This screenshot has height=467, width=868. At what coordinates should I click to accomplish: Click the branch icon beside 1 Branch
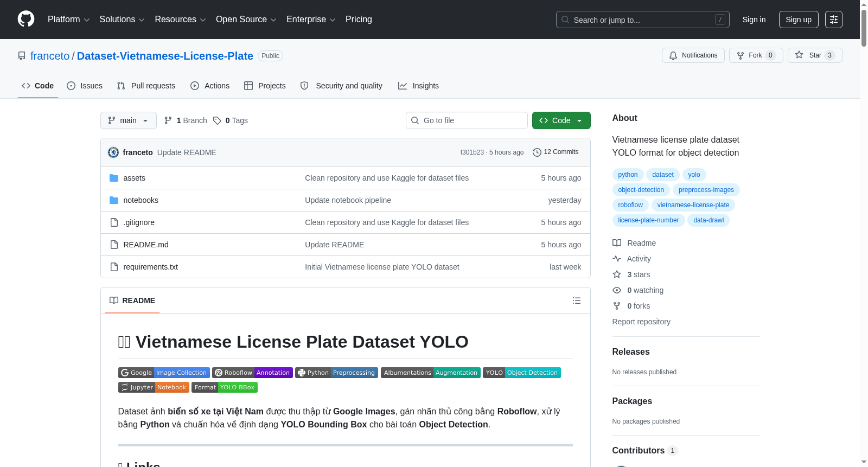tap(168, 120)
